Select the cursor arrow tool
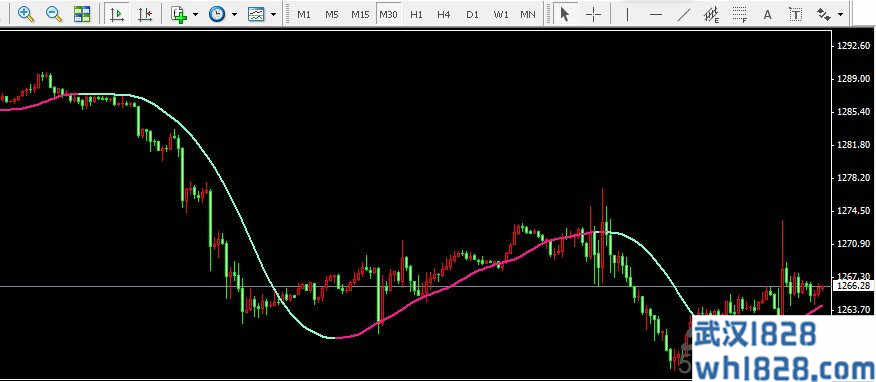Viewport: 876px width, 382px height. coord(565,14)
